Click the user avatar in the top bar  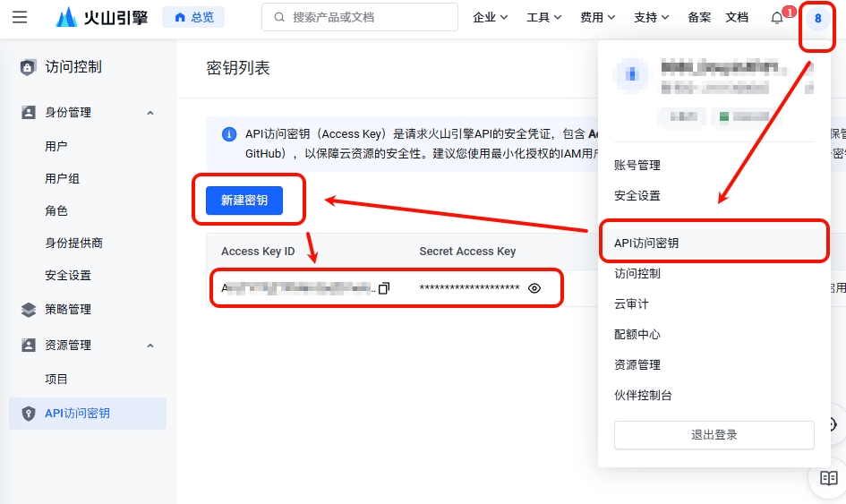coord(817,18)
